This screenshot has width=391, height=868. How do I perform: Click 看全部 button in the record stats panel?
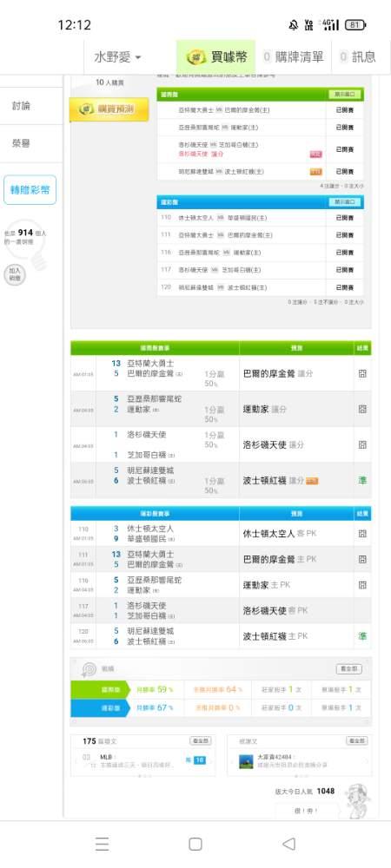tap(349, 669)
